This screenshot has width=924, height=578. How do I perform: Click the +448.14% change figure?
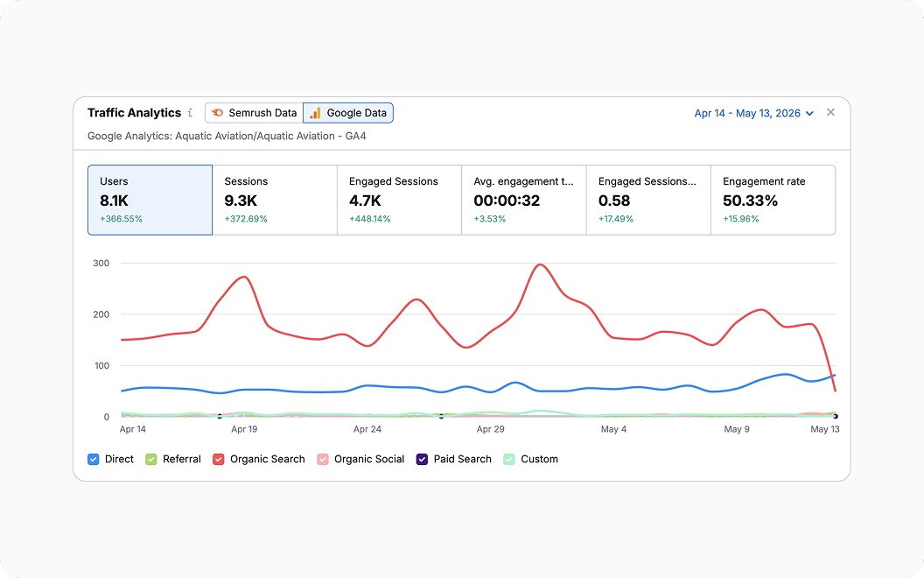coord(370,219)
